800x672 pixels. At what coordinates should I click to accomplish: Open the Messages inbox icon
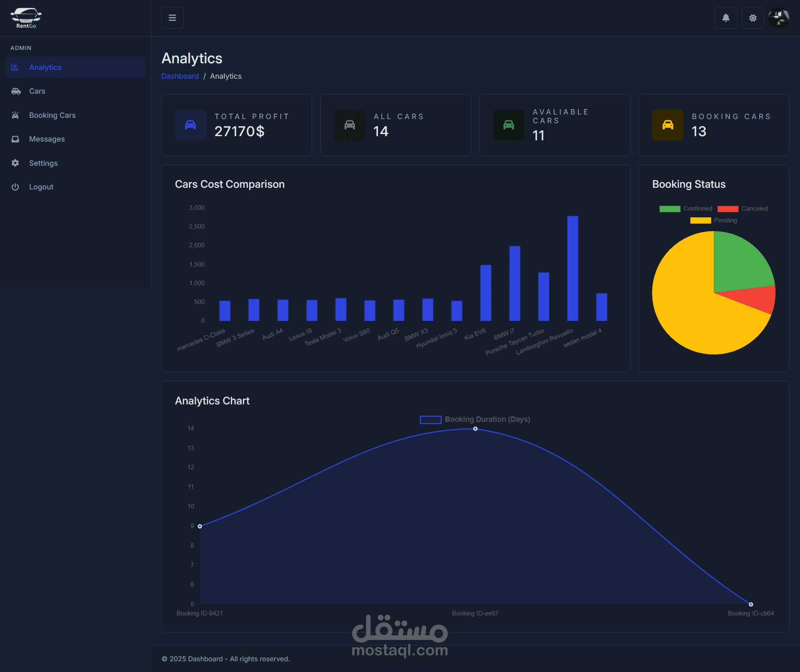[15, 139]
